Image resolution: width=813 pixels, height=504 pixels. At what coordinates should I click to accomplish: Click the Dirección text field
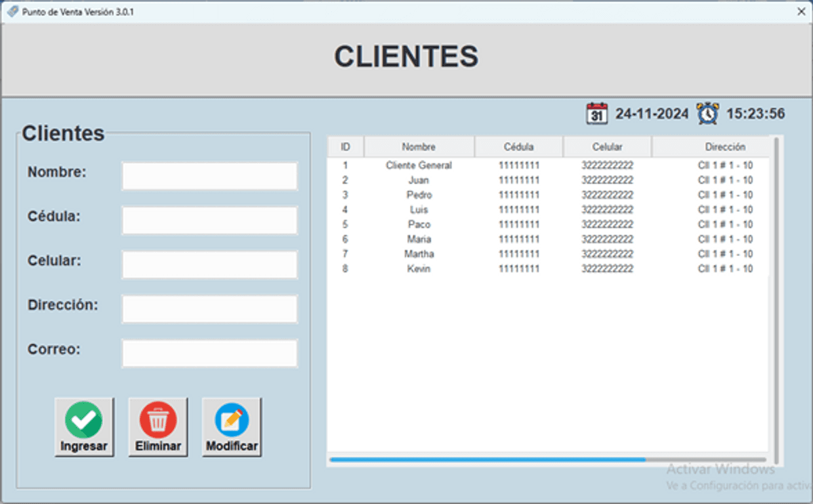click(x=209, y=309)
